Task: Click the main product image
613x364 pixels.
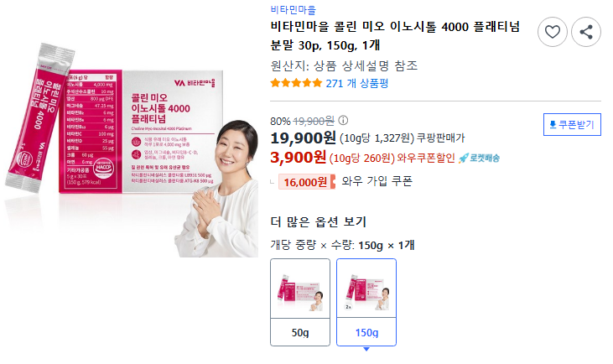Action: tap(131, 150)
